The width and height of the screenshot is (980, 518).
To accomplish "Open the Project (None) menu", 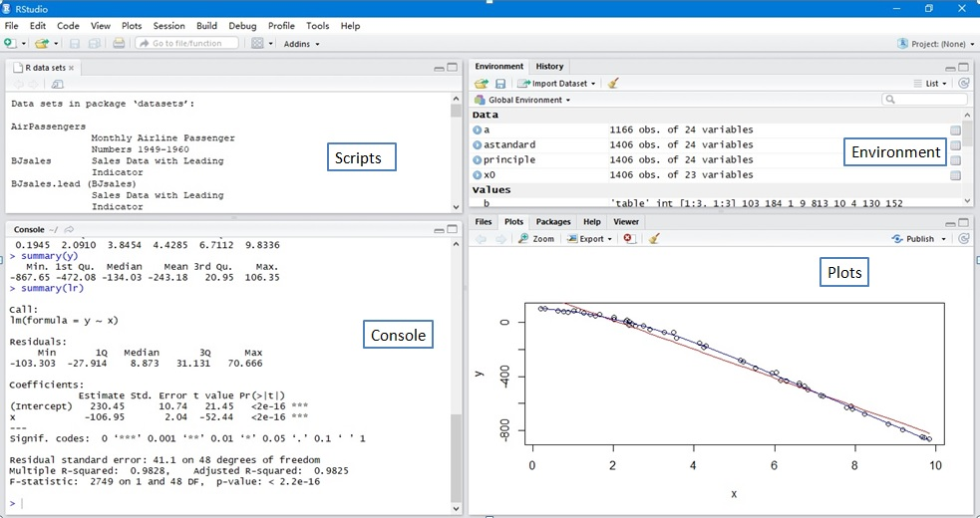I will click(935, 44).
